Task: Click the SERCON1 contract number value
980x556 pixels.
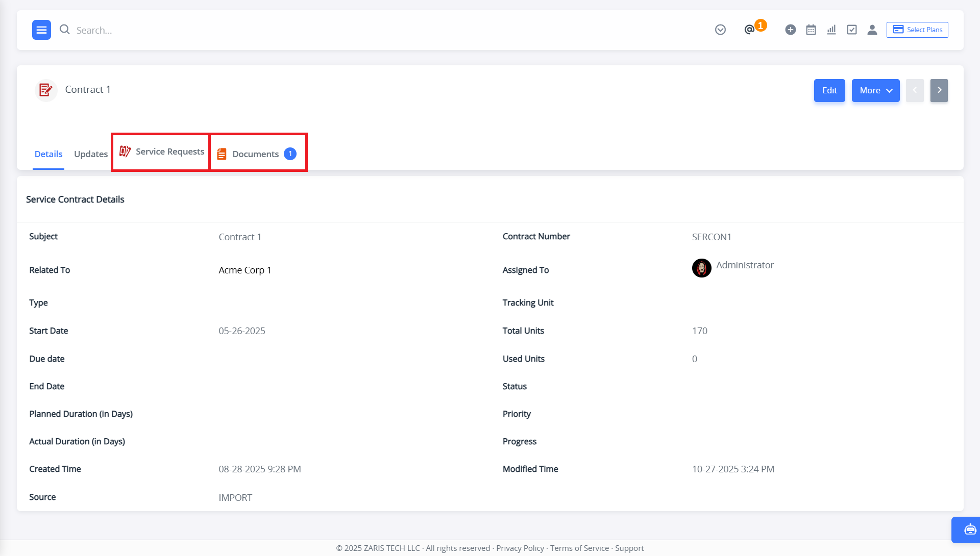Action: coord(712,237)
